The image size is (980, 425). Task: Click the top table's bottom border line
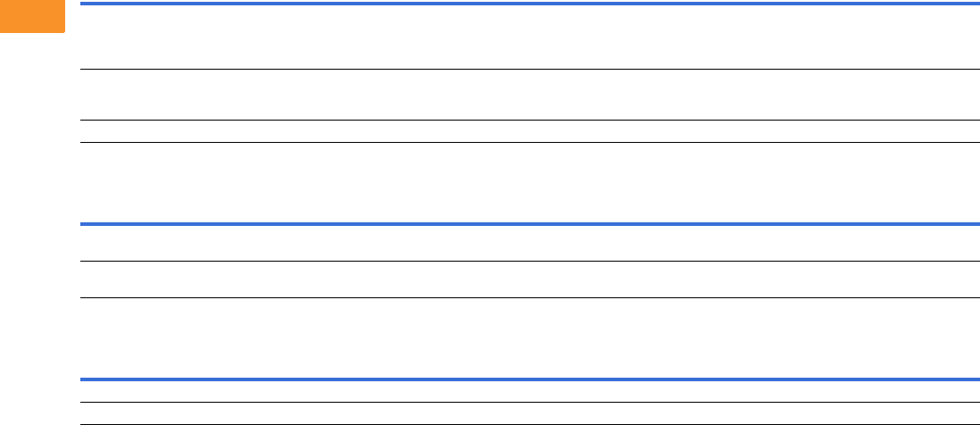click(x=530, y=142)
